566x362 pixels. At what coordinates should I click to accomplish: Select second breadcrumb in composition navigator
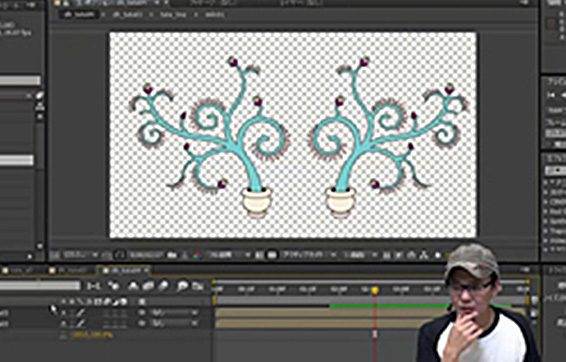[x=127, y=15]
